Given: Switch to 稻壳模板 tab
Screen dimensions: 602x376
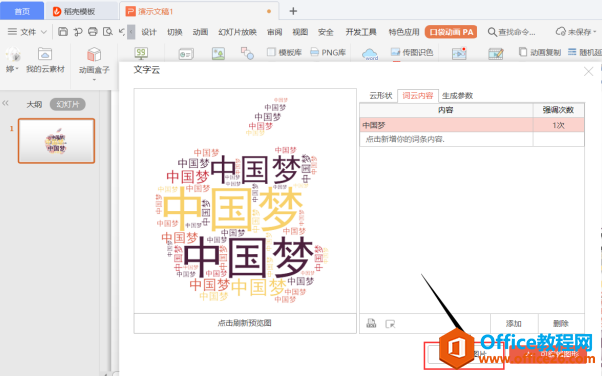Looking at the screenshot, I should [x=81, y=11].
